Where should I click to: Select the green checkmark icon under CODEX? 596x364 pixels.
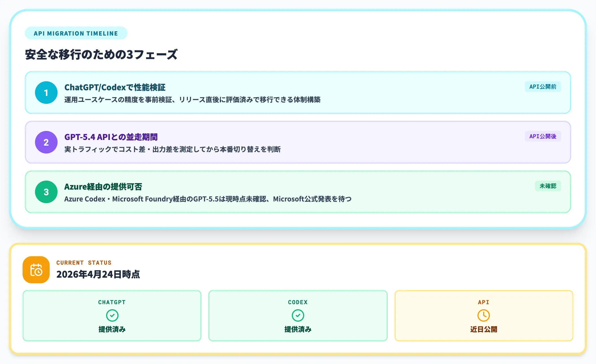click(298, 316)
